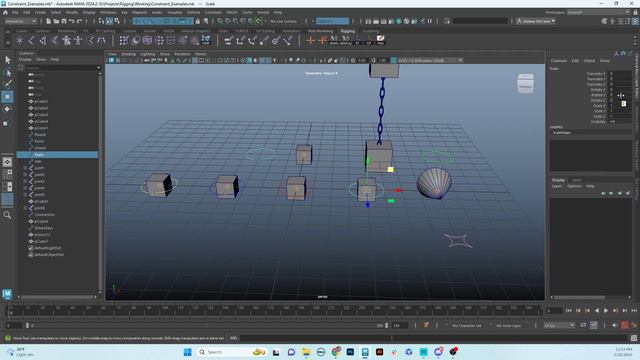Switch to the Anim layer tab

(577, 180)
